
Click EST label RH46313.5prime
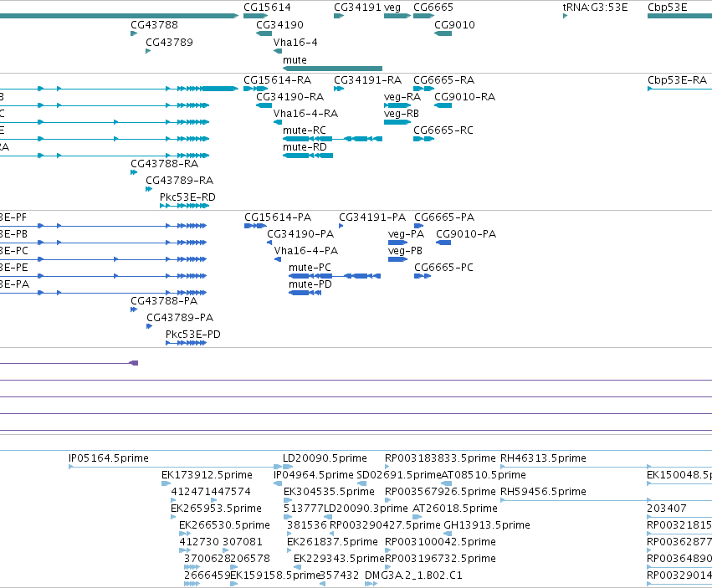pos(543,458)
